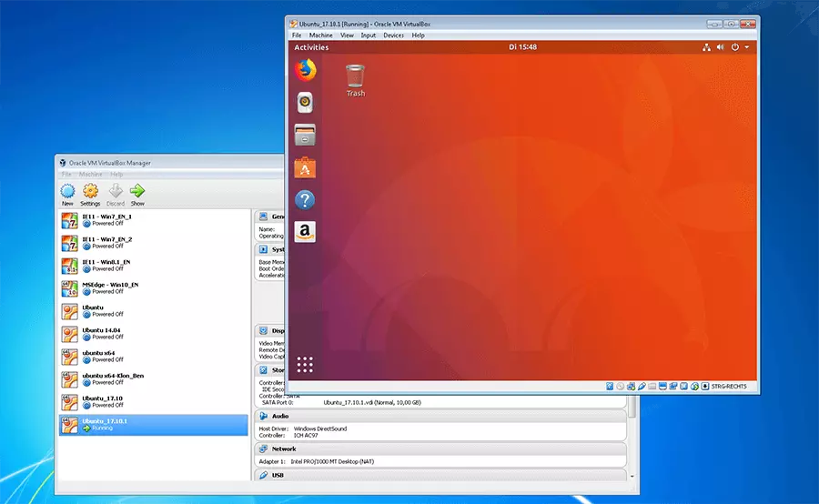Click the New virtual machine toolbar icon
This screenshot has width=819, height=504.
point(67,192)
